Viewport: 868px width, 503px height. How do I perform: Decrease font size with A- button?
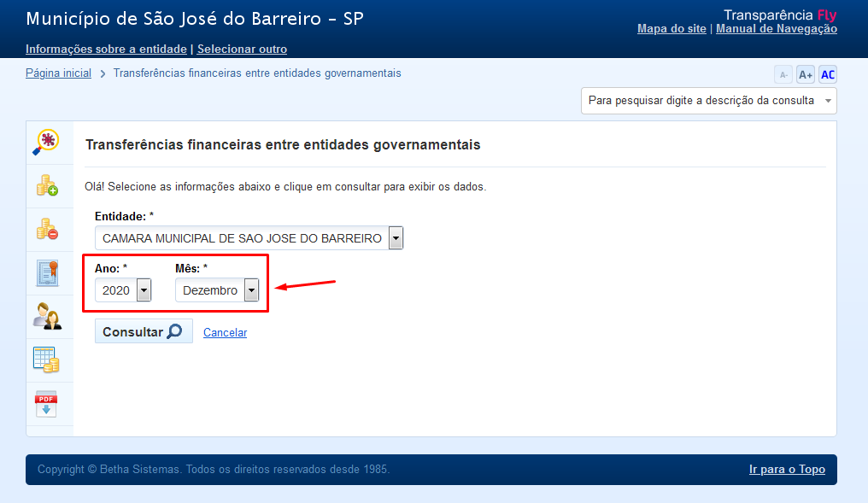pyautogui.click(x=783, y=74)
